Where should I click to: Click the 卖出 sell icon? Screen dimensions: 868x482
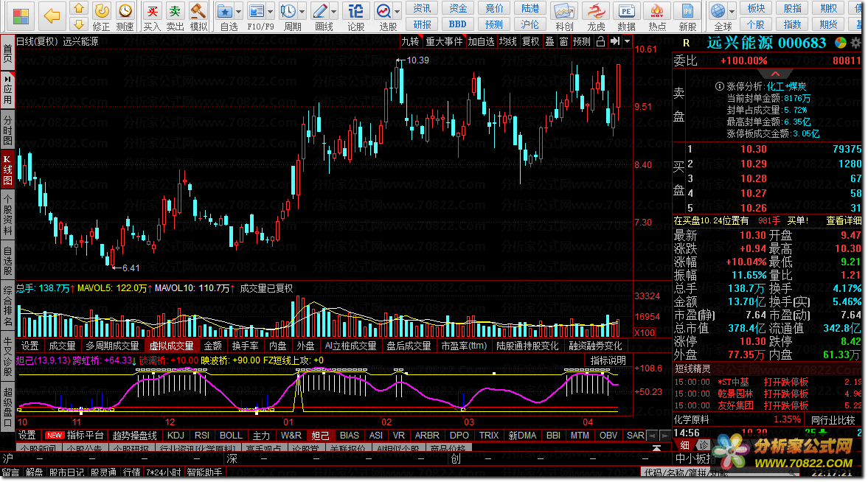pos(175,17)
